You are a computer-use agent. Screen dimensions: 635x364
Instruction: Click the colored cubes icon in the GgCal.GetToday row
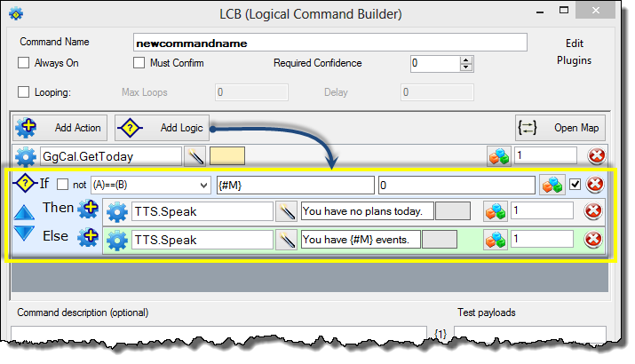[499, 156]
